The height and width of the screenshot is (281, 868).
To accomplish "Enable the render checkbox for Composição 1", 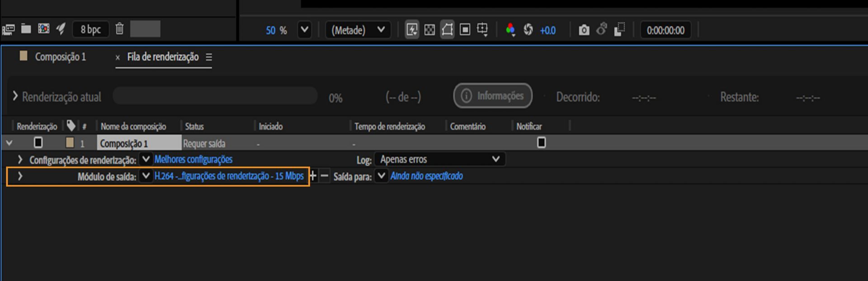I will coord(38,143).
